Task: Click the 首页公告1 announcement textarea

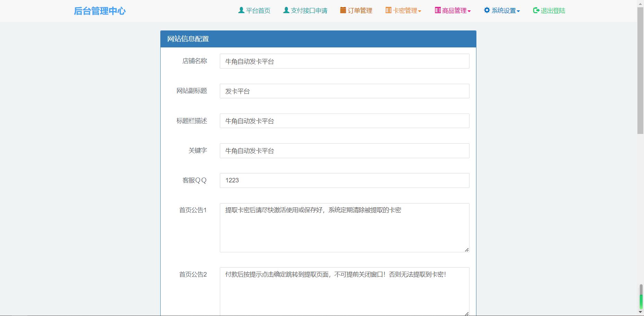Action: pyautogui.click(x=344, y=227)
